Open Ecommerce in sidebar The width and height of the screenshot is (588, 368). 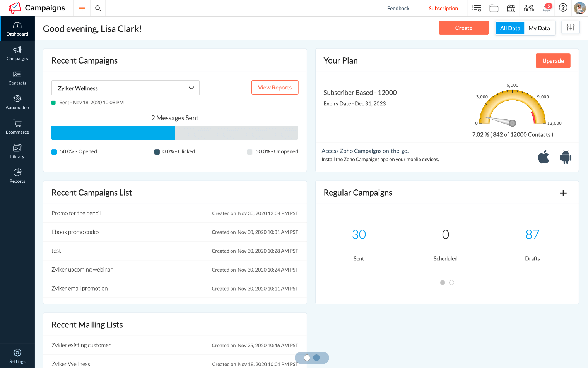(17, 127)
